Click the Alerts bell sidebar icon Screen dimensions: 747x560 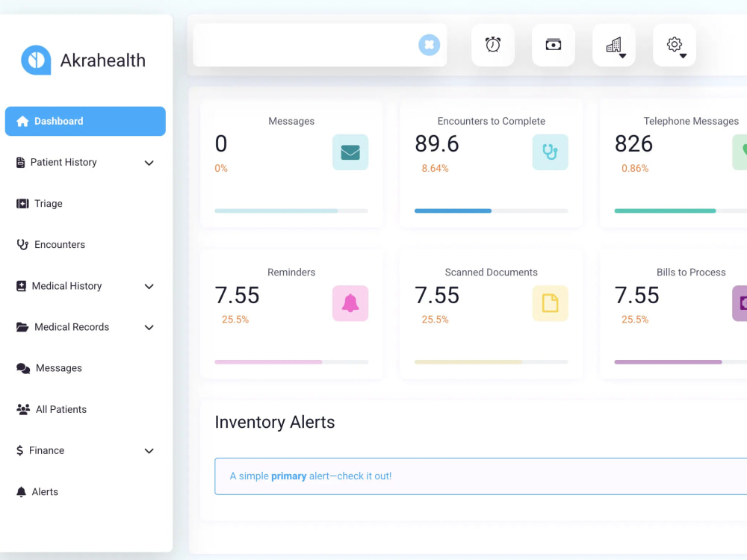tap(21, 491)
